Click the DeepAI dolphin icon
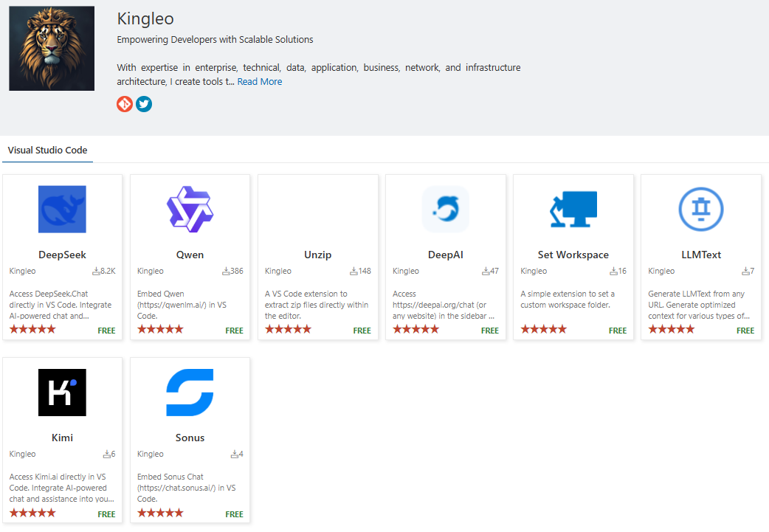Screen dimensions: 769x532 (x=445, y=210)
